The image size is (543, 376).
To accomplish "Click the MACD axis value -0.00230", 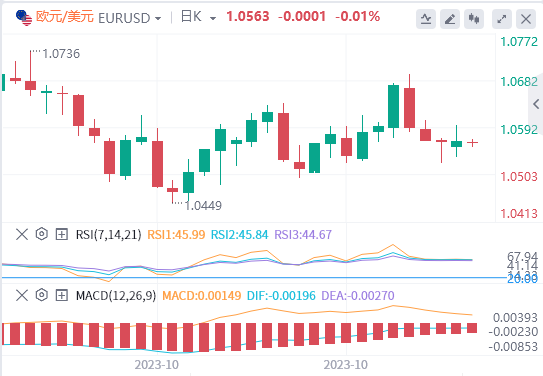I will pos(513,332).
